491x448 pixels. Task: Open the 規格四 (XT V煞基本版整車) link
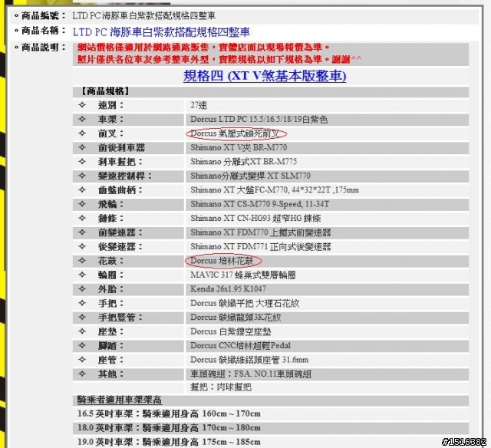click(265, 76)
